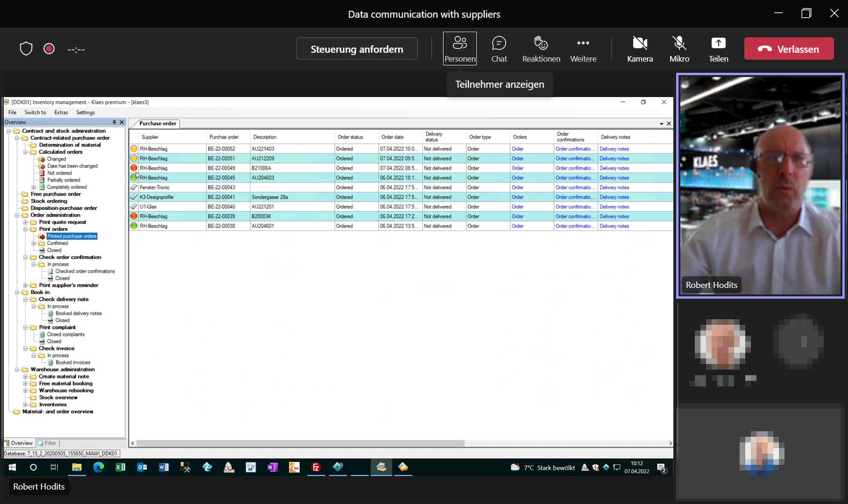
Task: Switch to the Filter tab
Action: click(x=47, y=443)
